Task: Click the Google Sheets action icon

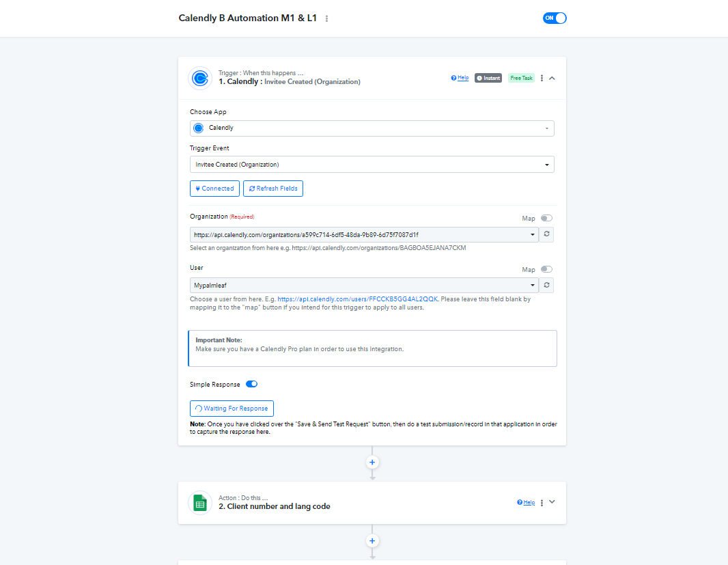Action: (x=200, y=503)
